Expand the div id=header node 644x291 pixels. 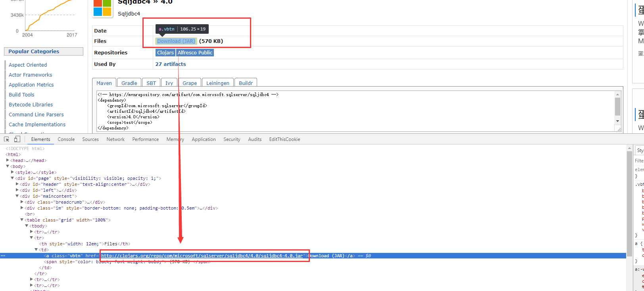[x=17, y=184]
